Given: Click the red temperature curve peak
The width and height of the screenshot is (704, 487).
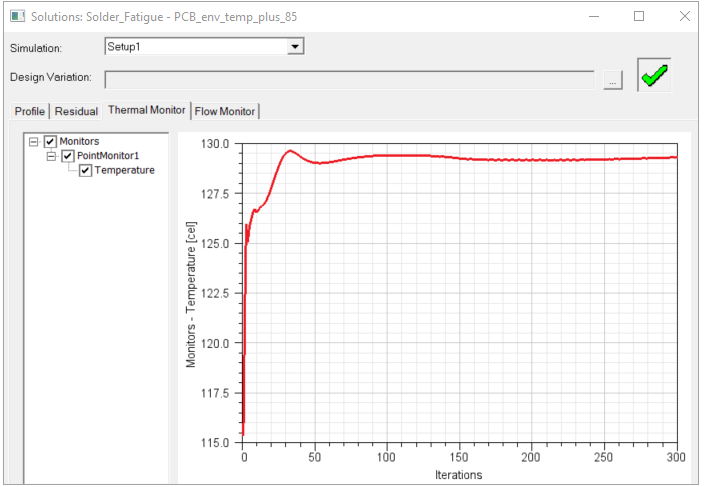Looking at the screenshot, I should pyautogui.click(x=290, y=151).
